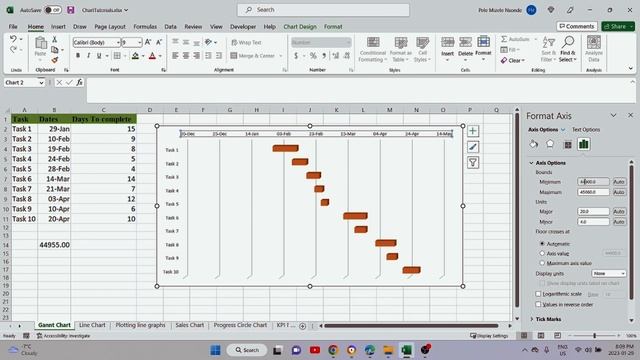Click the orange Task 6 Gantt bar
The width and height of the screenshot is (640, 360).
[355, 216]
